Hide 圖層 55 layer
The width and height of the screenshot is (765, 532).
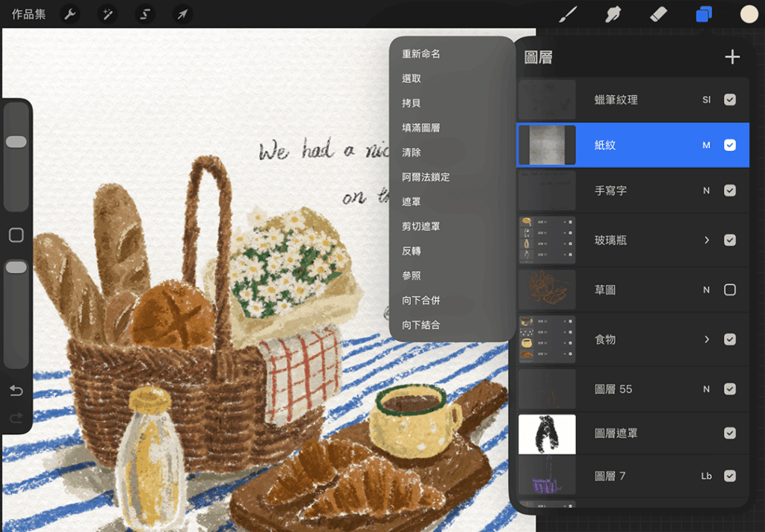pos(729,389)
